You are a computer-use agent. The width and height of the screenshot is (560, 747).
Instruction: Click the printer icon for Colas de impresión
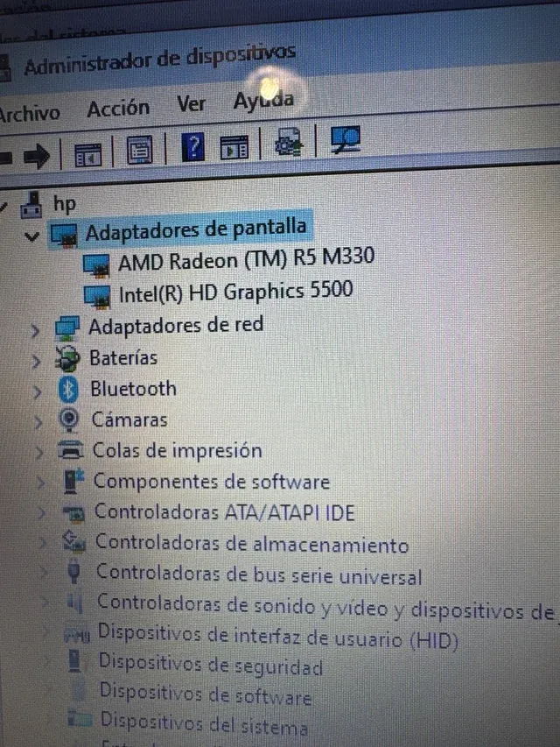point(71,450)
